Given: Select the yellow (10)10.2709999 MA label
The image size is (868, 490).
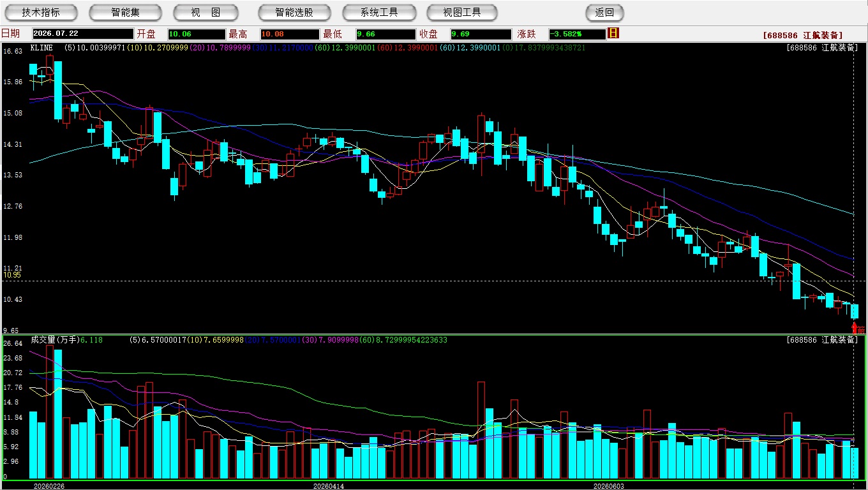Looking at the screenshot, I should click(x=157, y=48).
